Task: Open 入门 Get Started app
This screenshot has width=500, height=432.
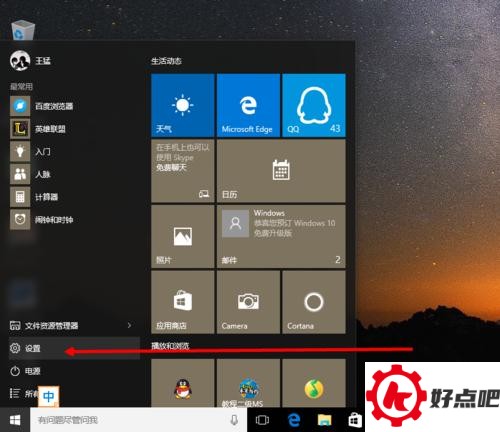Action: 31,152
